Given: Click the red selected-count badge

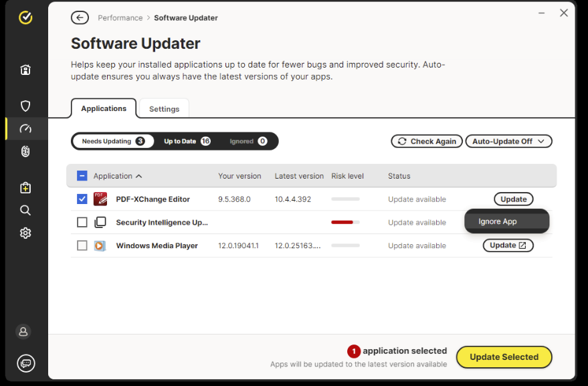Looking at the screenshot, I should click(x=354, y=351).
